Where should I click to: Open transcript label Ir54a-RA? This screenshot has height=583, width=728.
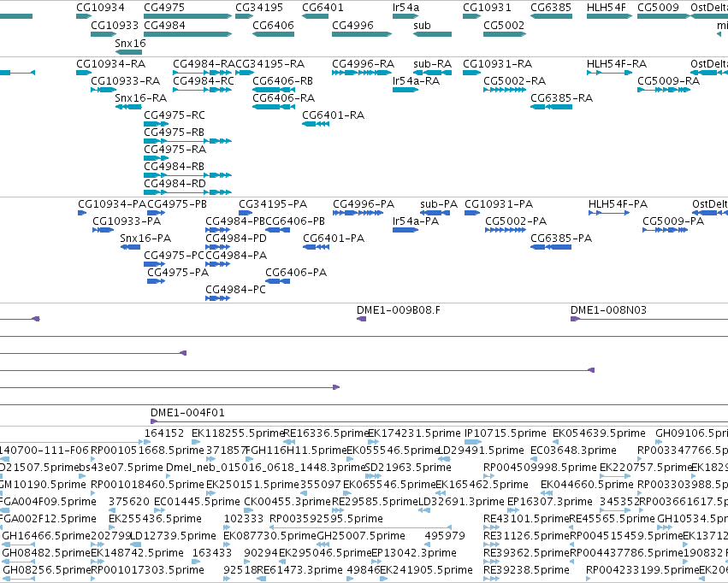pyautogui.click(x=416, y=80)
